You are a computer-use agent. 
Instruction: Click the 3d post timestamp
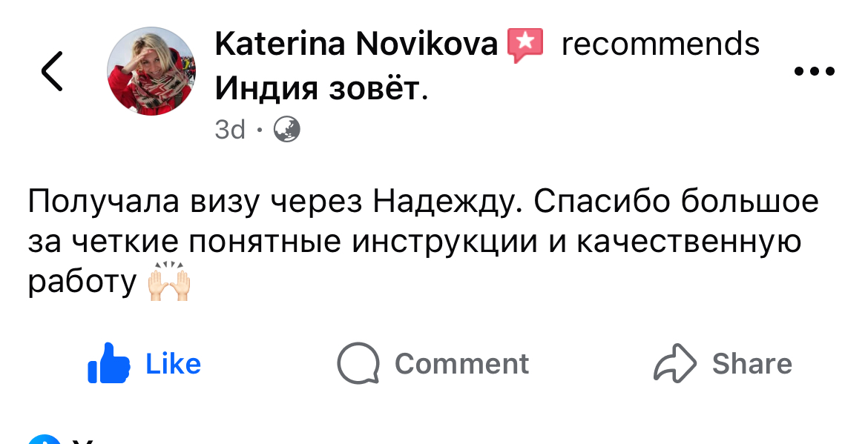(230, 130)
